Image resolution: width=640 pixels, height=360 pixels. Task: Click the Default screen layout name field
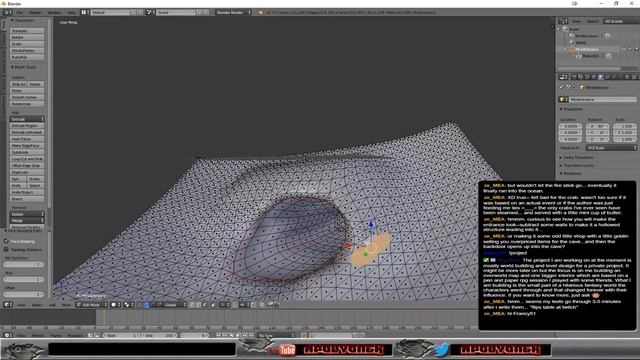click(x=110, y=12)
